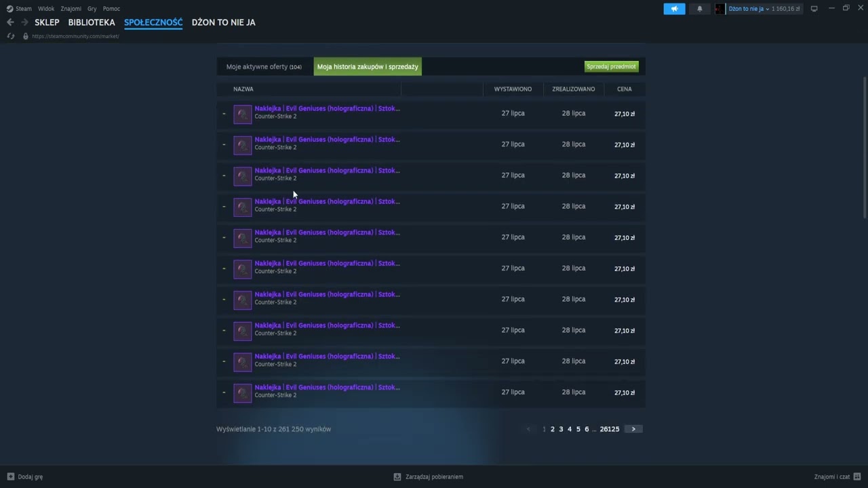Open the Znajomi menu
This screenshot has height=488, width=868.
point(71,9)
